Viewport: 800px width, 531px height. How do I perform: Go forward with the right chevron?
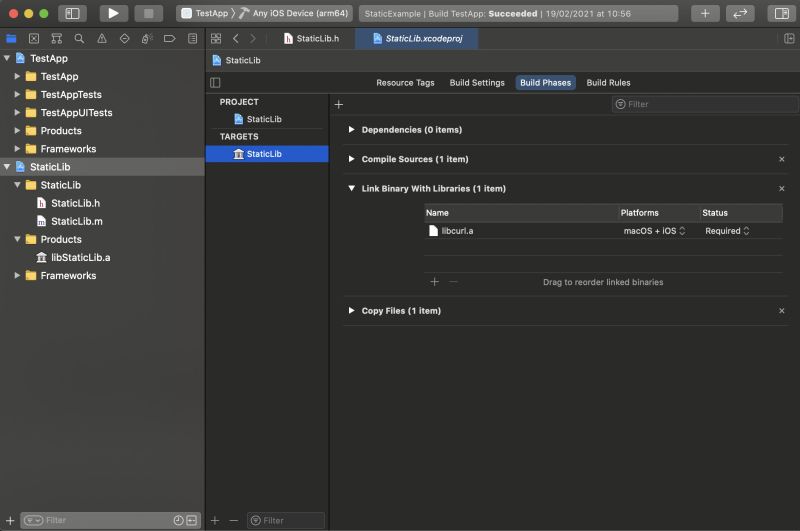pyautogui.click(x=253, y=38)
